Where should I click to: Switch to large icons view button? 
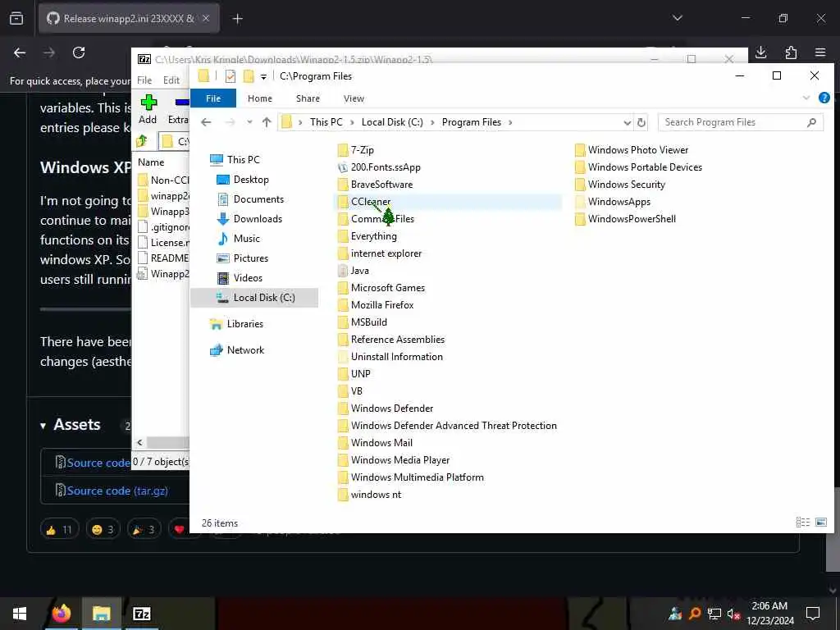(820, 522)
